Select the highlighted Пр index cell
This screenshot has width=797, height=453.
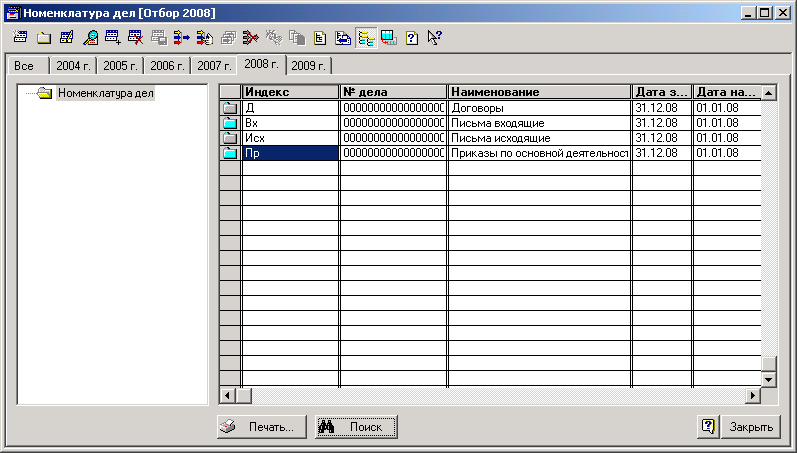[x=290, y=153]
